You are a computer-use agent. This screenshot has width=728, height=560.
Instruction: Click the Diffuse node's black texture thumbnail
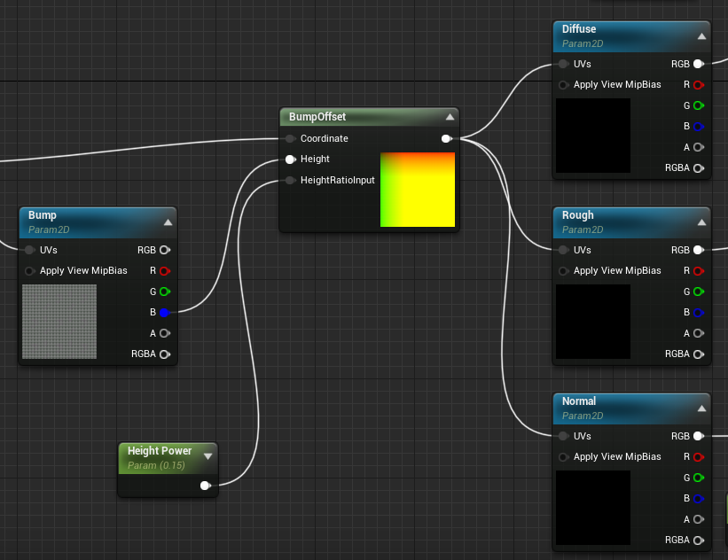(x=592, y=136)
